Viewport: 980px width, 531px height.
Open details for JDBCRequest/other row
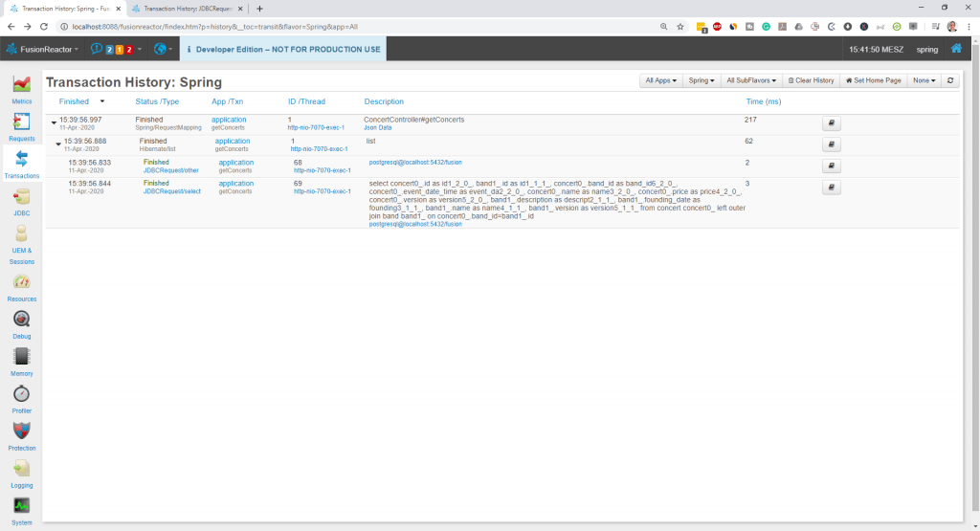(832, 166)
